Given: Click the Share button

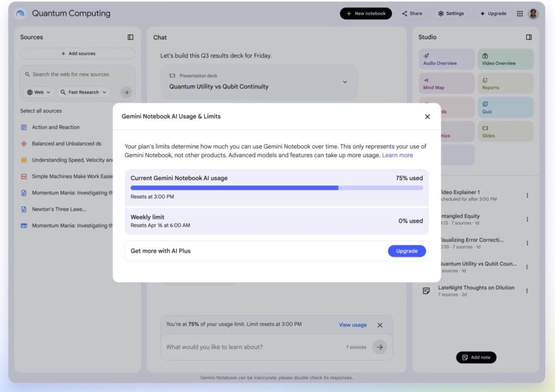Looking at the screenshot, I should coord(412,14).
